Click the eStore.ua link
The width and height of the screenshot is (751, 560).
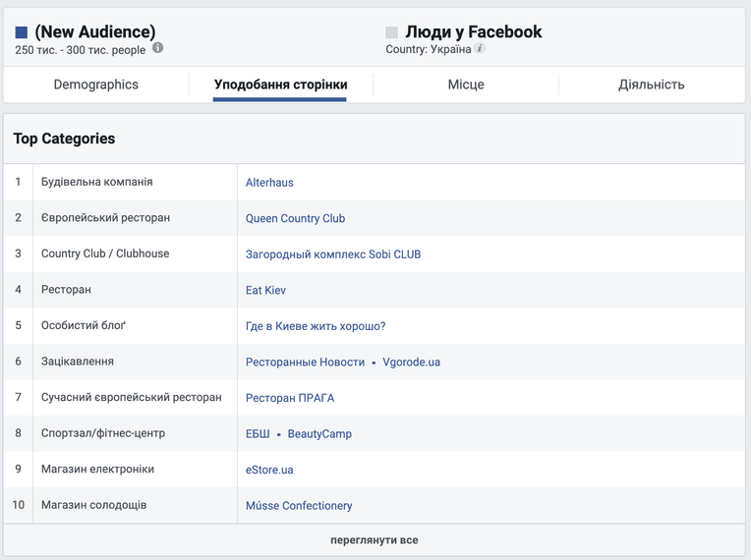point(269,470)
